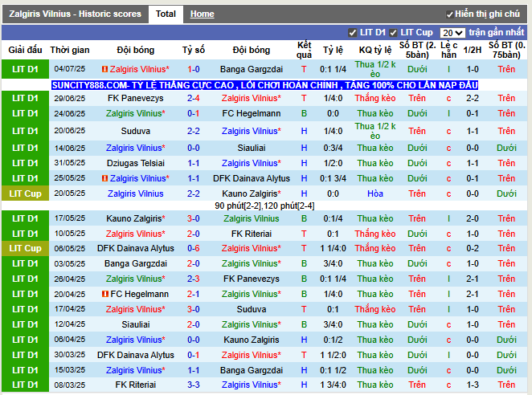
Task: Open FC Hegelmann team on 24/06/25 row
Action: 252,113
